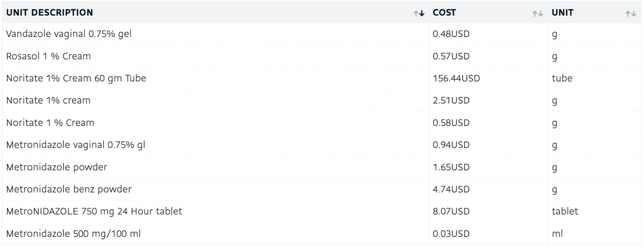Select the Vandazole vaginal 0.75% gel row
Image resolution: width=644 pixels, height=249 pixels.
point(321,34)
